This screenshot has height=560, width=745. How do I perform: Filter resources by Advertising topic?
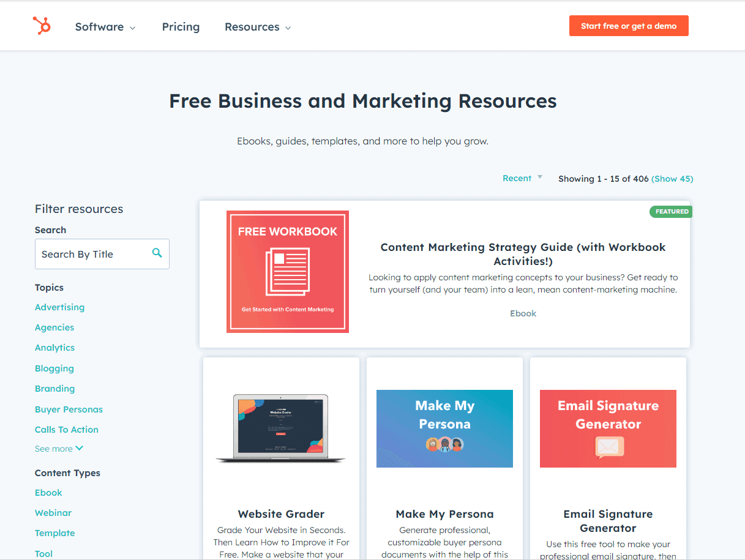[59, 307]
